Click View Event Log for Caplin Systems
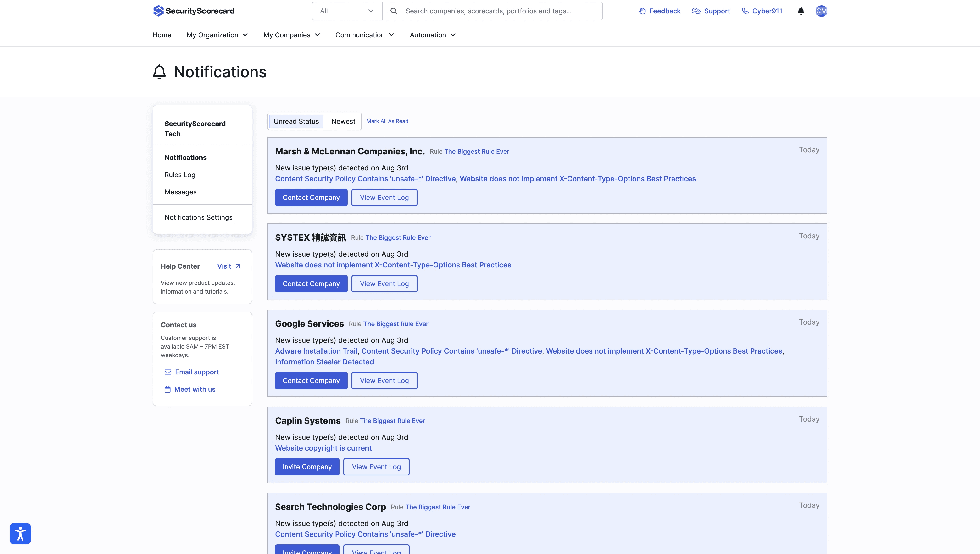 [376, 467]
